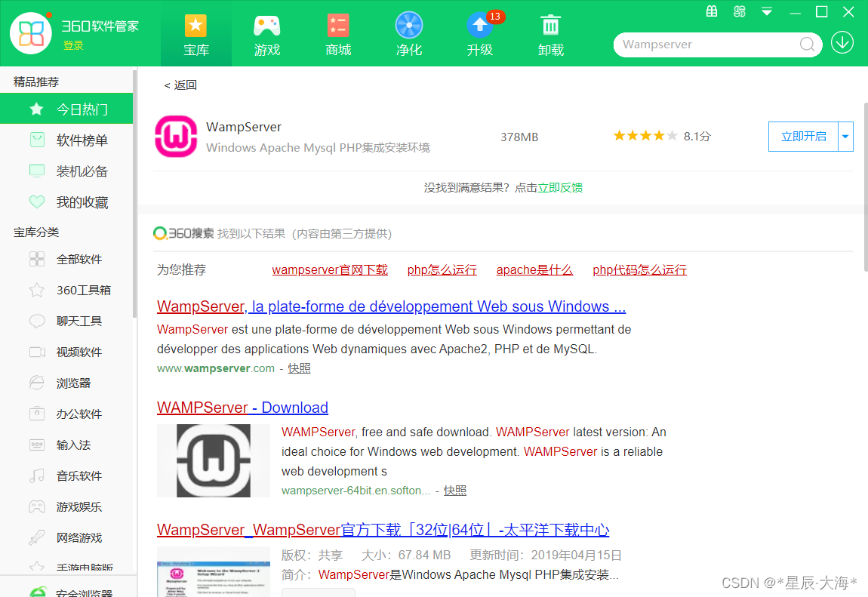Image resolution: width=868 pixels, height=597 pixels.
Task: Click the 视频软件 camera icon
Action: (x=37, y=352)
